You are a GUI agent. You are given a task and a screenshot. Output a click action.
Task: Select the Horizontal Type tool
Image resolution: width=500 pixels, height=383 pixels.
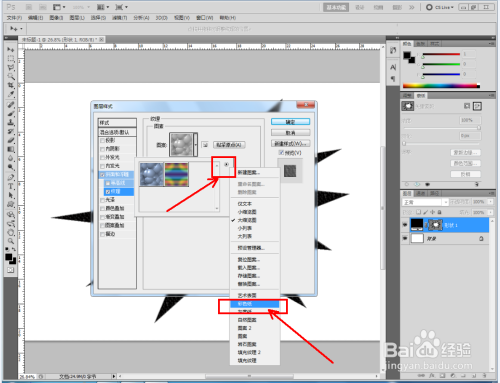pyautogui.click(x=11, y=186)
